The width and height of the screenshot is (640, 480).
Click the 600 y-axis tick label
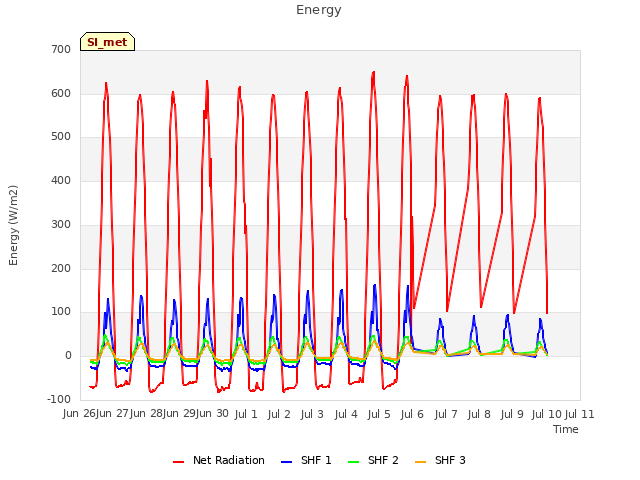click(x=61, y=93)
